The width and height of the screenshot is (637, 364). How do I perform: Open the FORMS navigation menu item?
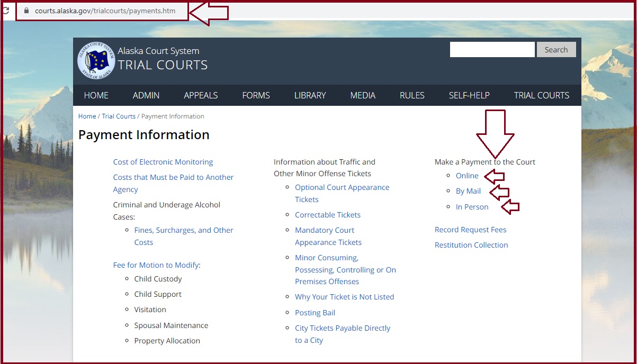pyautogui.click(x=256, y=95)
